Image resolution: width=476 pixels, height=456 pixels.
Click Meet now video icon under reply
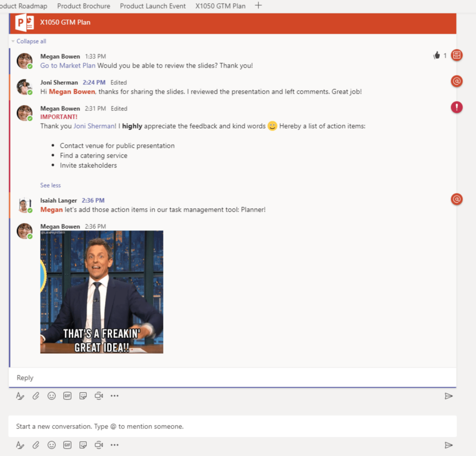tap(99, 396)
